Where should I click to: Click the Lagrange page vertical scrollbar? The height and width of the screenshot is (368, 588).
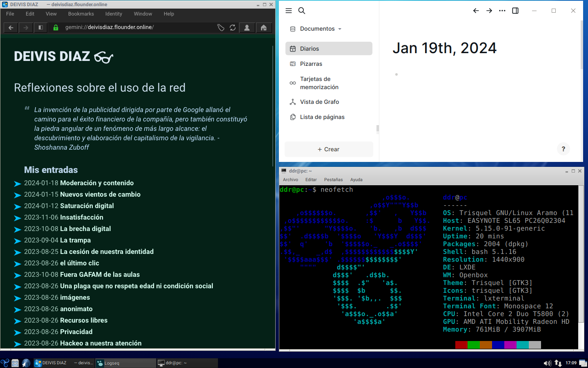(273, 106)
